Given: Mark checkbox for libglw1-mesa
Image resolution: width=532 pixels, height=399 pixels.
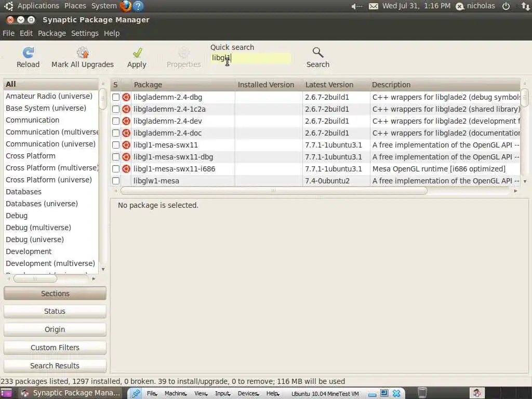Looking at the screenshot, I should click(x=116, y=181).
